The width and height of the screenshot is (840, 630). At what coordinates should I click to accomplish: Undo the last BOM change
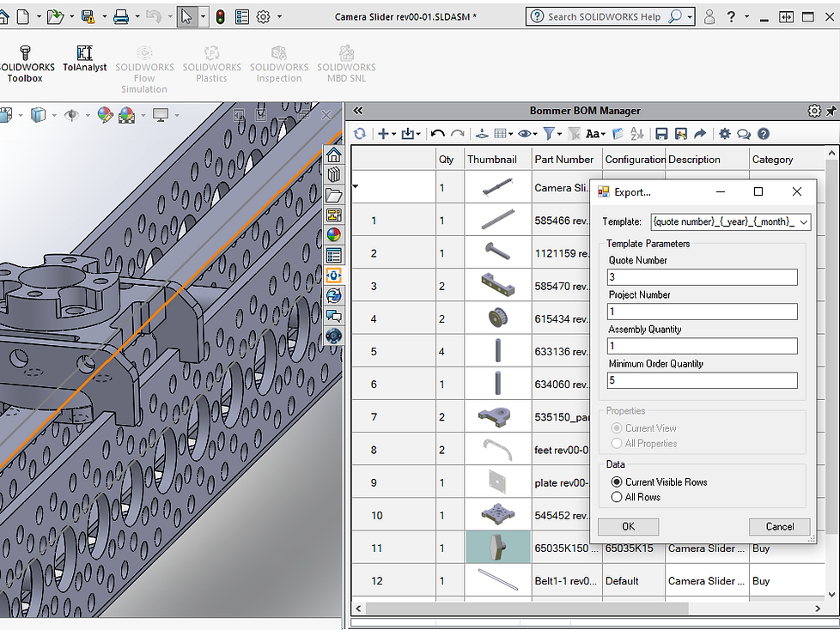pos(436,134)
